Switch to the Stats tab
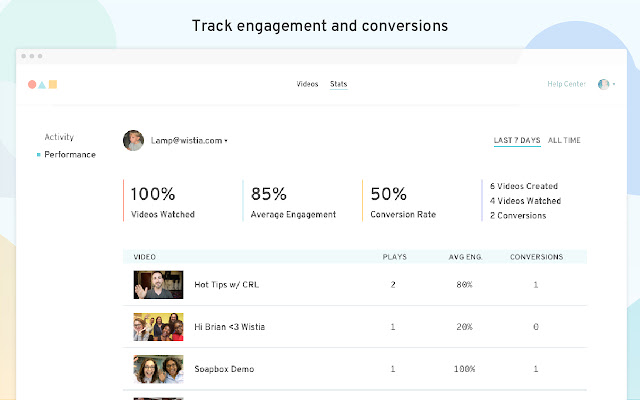The width and height of the screenshot is (640, 400). (x=339, y=84)
